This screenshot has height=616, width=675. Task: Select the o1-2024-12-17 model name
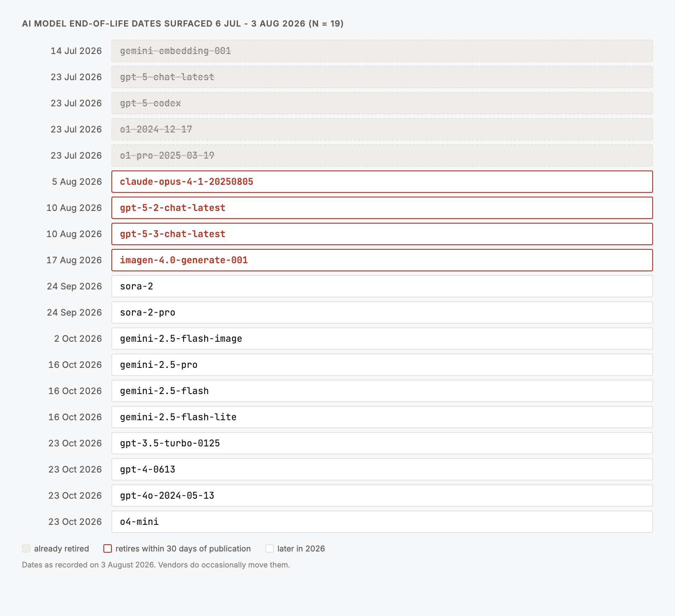click(156, 130)
